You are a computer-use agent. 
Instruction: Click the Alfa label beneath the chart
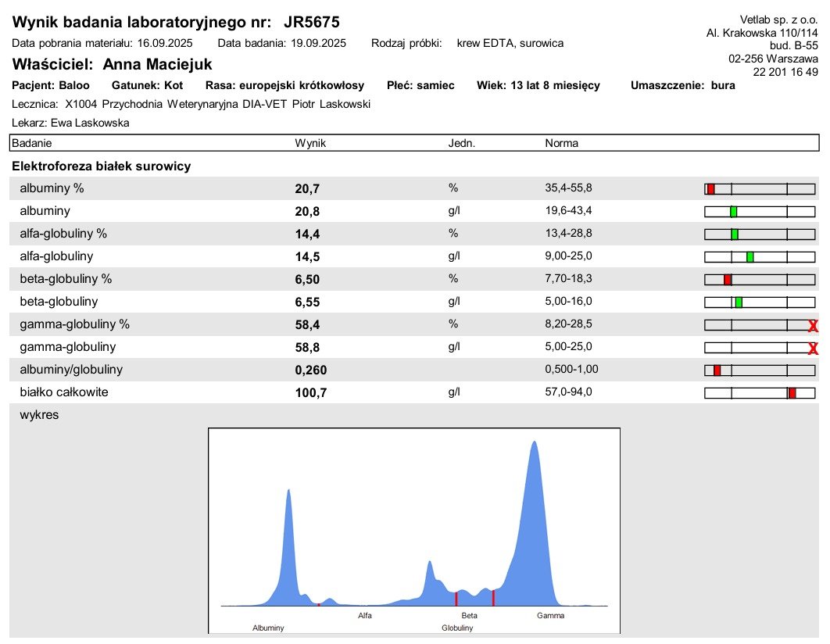(x=365, y=615)
